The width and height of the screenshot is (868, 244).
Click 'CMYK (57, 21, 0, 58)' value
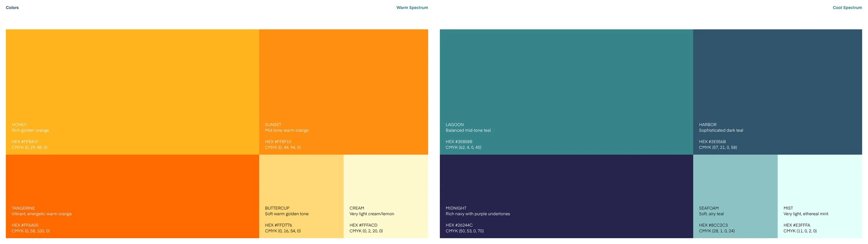[718, 148]
